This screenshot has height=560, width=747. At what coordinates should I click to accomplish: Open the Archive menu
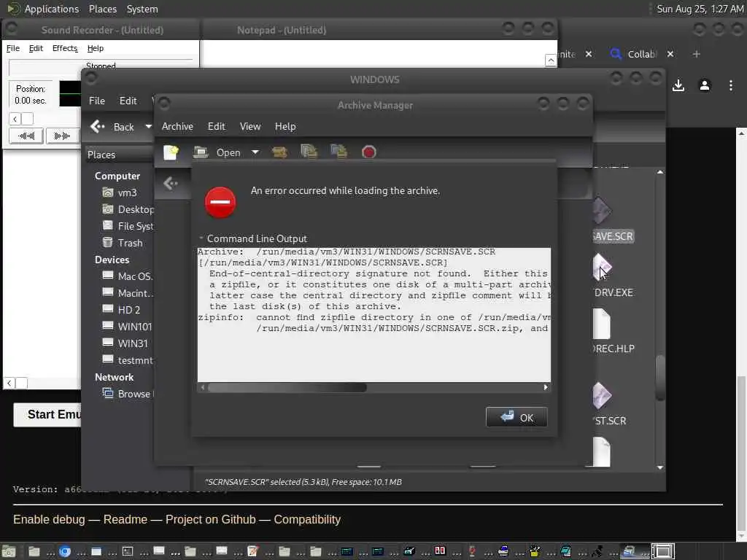(177, 127)
